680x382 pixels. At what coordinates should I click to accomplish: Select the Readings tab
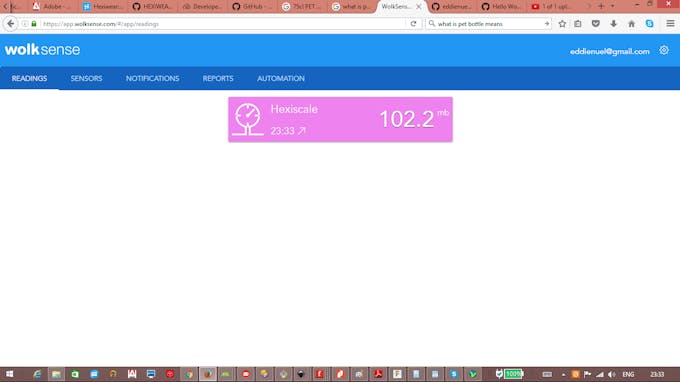[29, 78]
